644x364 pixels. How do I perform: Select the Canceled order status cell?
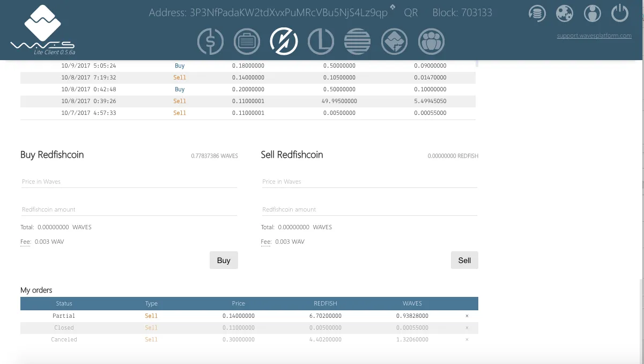[64, 339]
